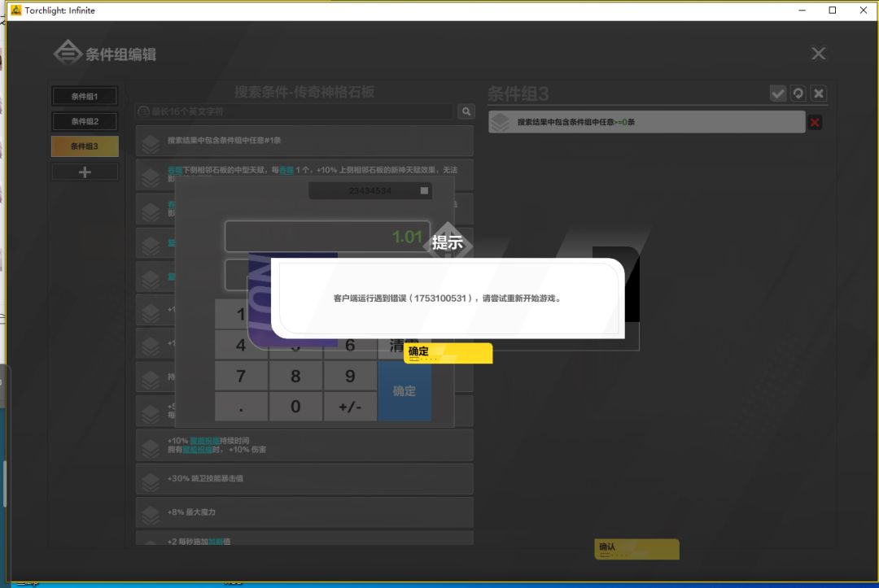This screenshot has height=588, width=879.
Task: Maximize the Torchlight: Infinite window
Action: click(x=833, y=10)
